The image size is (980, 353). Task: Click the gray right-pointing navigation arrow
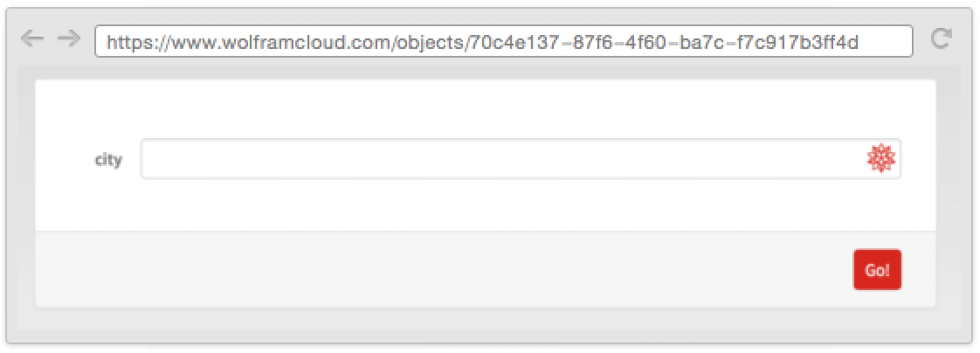69,39
